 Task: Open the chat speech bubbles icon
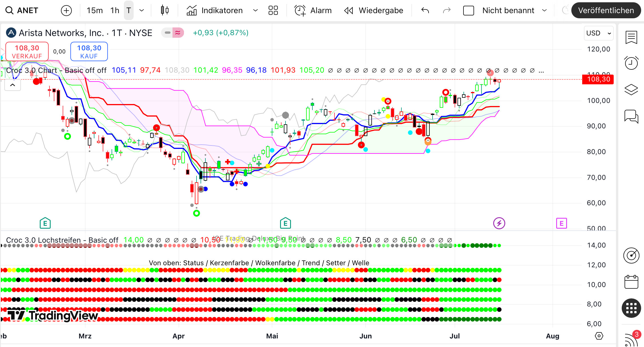pyautogui.click(x=631, y=116)
